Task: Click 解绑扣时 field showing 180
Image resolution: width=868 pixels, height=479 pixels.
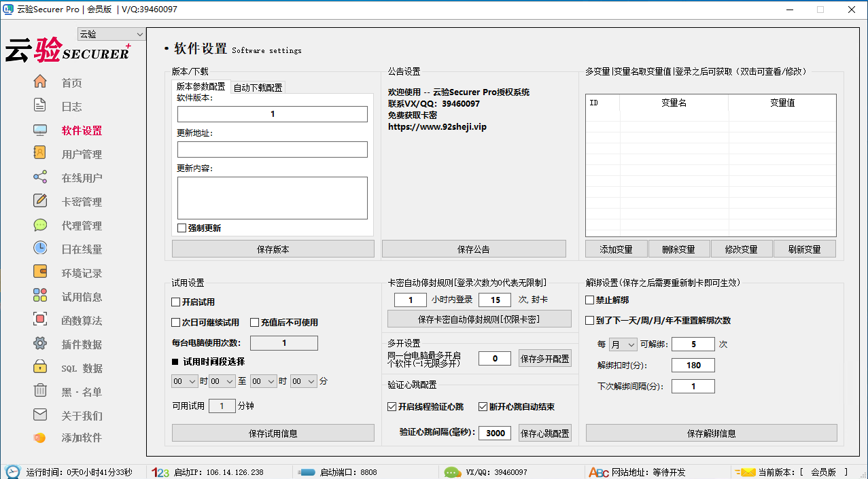Action: [x=693, y=365]
